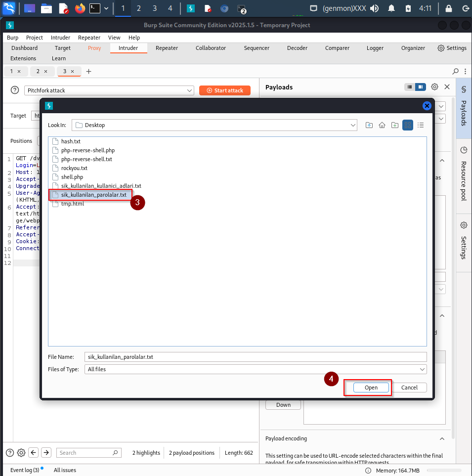This screenshot has height=476, width=472.
Task: Open the file manager from the taskbar
Action: coord(46,8)
